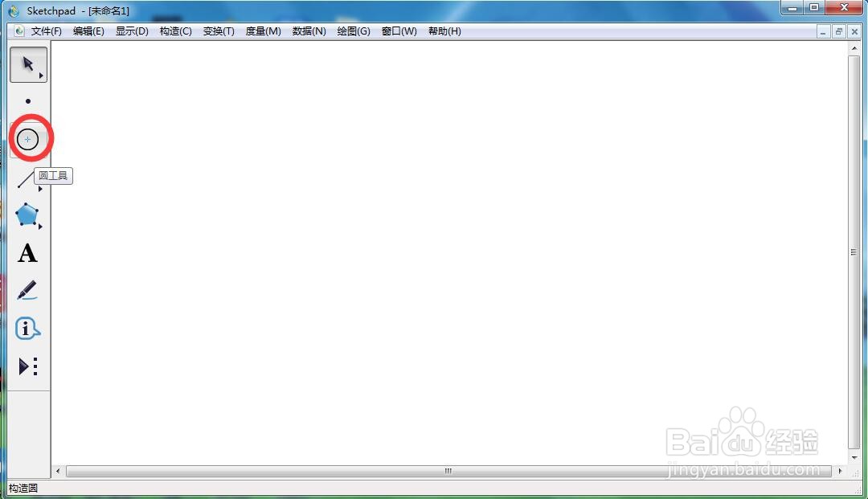Image resolution: width=868 pixels, height=499 pixels.
Task: Open the 构造(C) menu
Action: pyautogui.click(x=175, y=31)
